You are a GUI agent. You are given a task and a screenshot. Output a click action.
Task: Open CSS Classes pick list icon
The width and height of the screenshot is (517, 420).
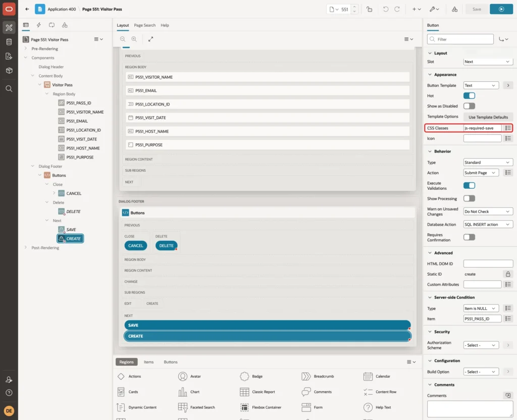[x=508, y=128]
